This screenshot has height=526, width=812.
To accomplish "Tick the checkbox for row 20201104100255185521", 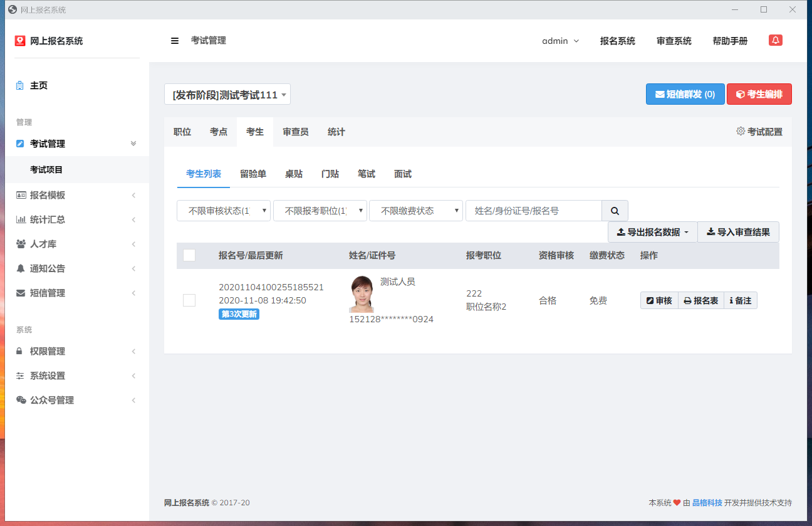I will (189, 300).
